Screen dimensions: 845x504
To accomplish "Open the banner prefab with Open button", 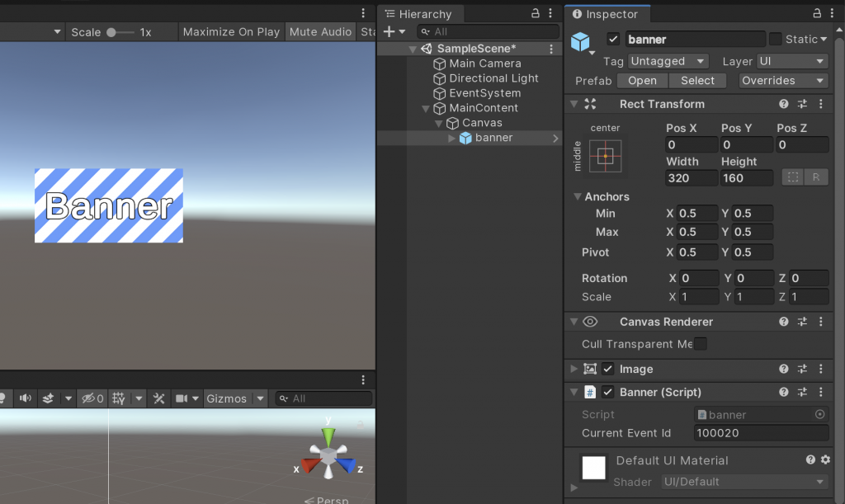I will click(x=641, y=80).
